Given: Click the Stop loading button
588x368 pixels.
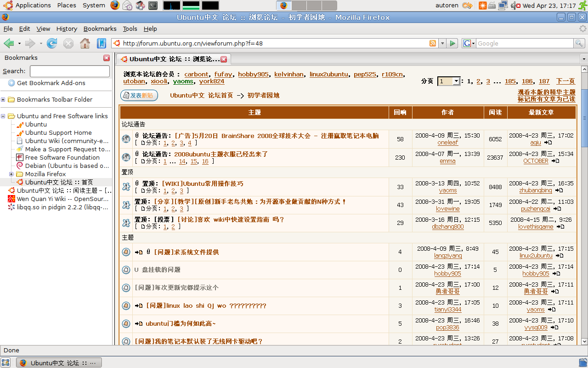Looking at the screenshot, I should pyautogui.click(x=68, y=43).
